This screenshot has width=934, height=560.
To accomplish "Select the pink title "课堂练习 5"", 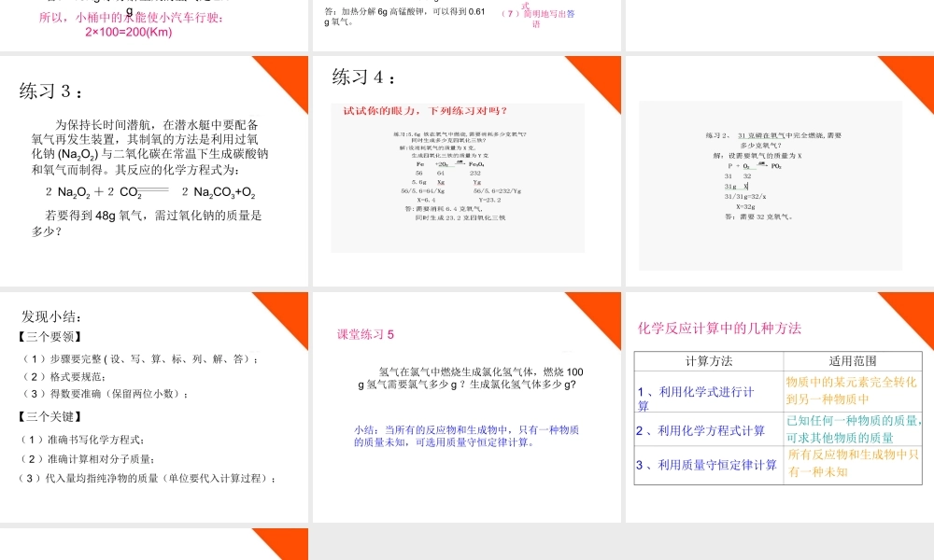I will [x=365, y=334].
